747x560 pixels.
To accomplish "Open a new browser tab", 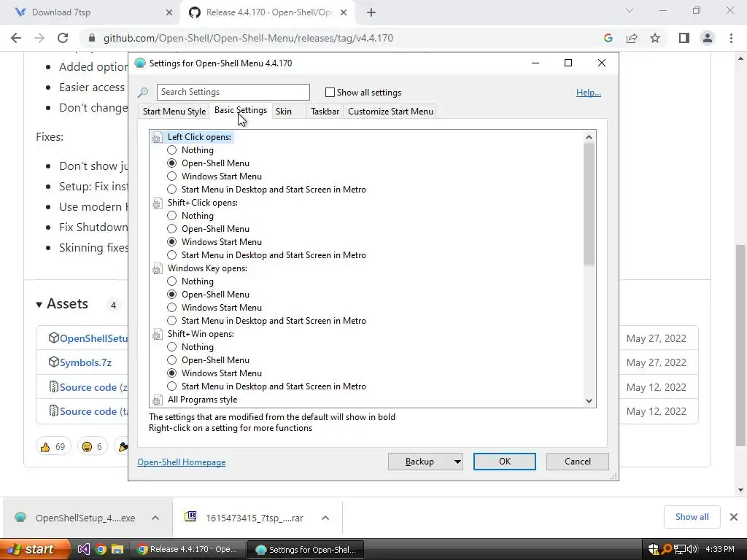I will 371,12.
